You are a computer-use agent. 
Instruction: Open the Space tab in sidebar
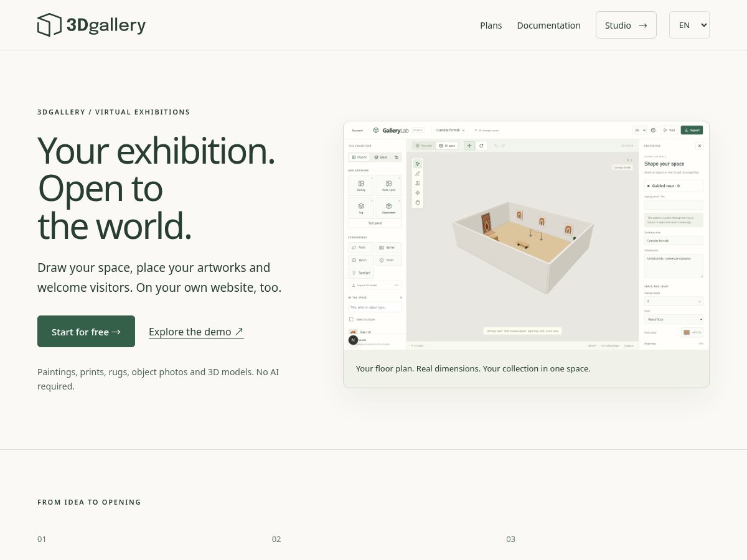pos(380,157)
